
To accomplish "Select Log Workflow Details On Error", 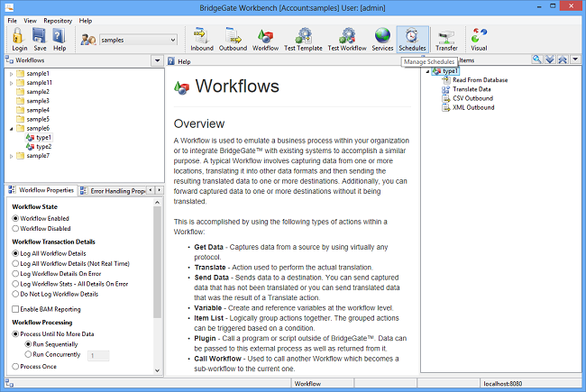I will click(15, 274).
